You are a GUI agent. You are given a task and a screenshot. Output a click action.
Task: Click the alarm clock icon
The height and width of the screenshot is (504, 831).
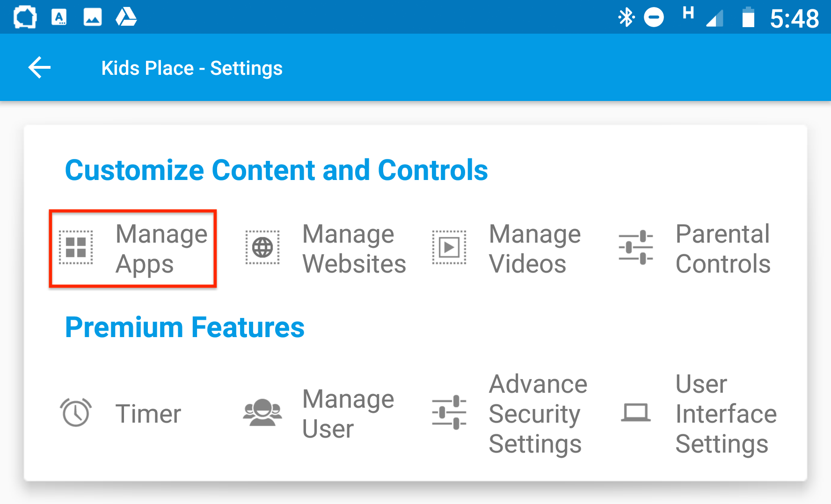point(76,413)
